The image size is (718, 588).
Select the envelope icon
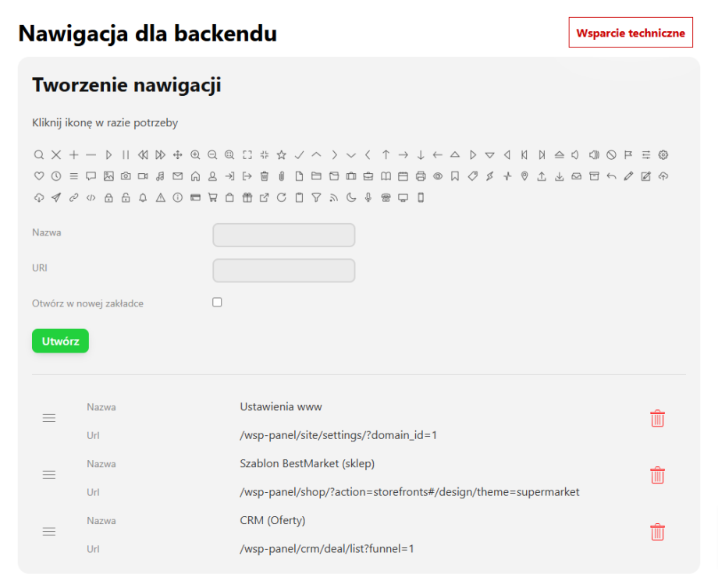pos(178,175)
